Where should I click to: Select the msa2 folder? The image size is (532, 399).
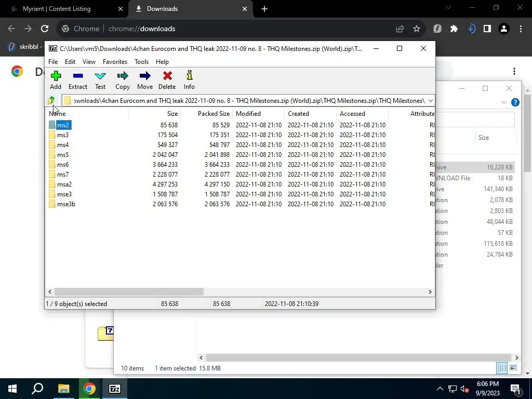coord(64,184)
